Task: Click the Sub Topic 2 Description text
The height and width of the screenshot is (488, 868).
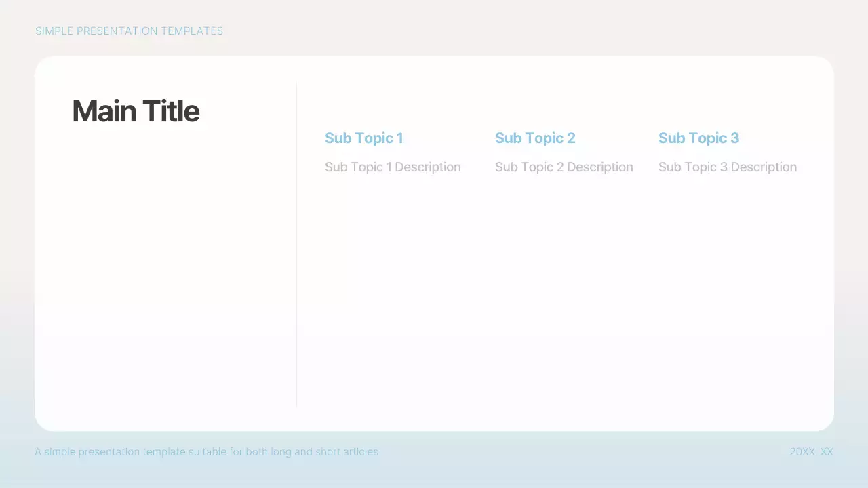Action: 564,167
